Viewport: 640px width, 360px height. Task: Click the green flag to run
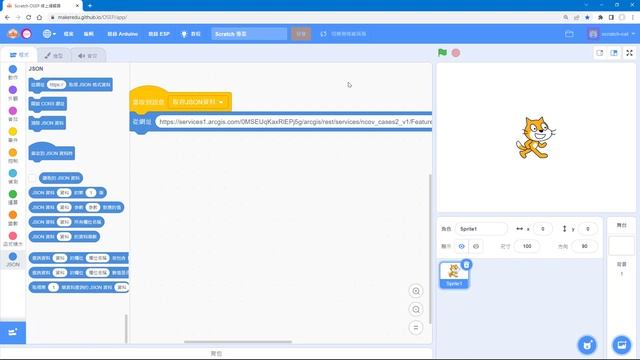(442, 53)
